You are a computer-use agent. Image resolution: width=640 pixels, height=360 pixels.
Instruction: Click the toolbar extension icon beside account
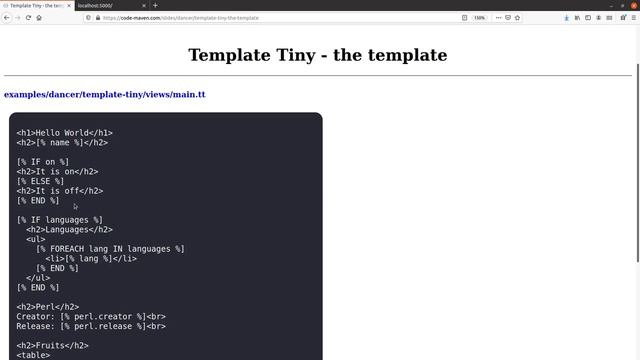[x=609, y=18]
